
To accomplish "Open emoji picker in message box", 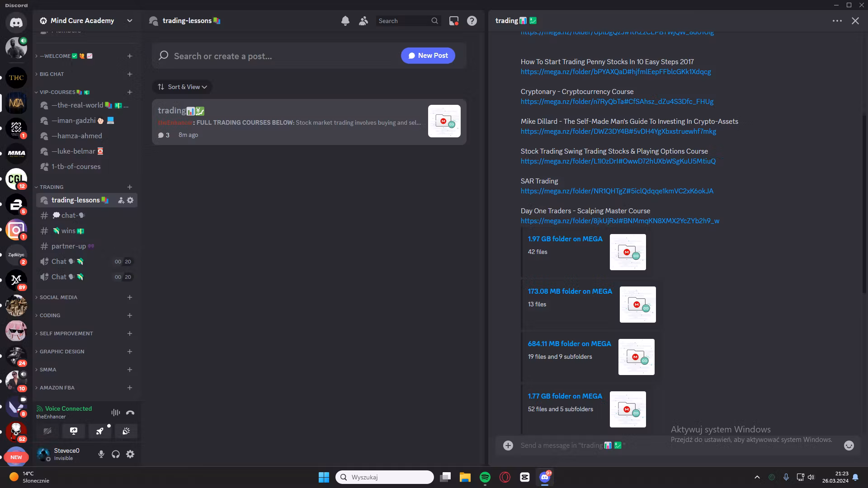I will [849, 446].
